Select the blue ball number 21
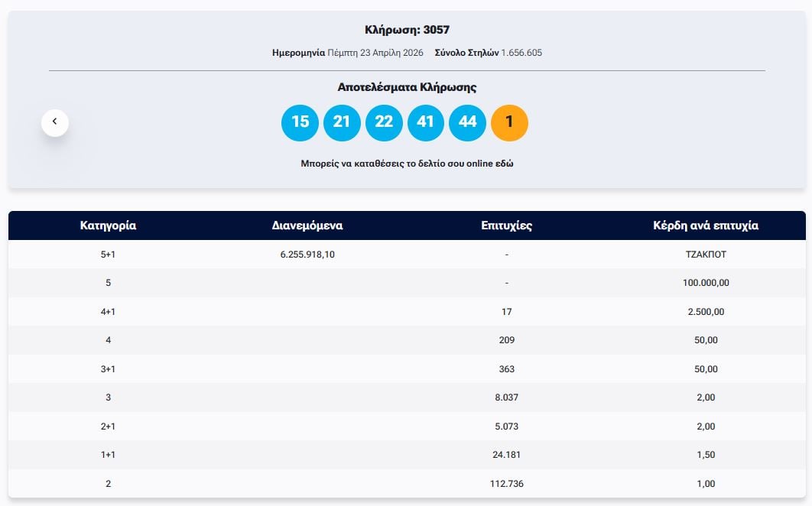812x506 pixels. [342, 122]
